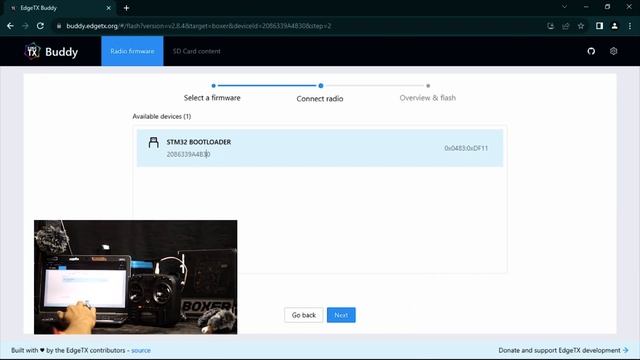The image size is (640, 360).
Task: Open the source link in footer
Action: (141, 351)
